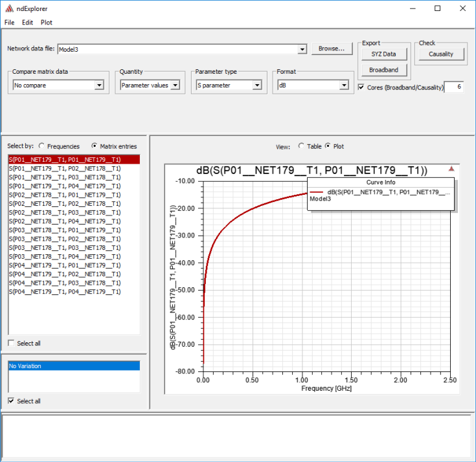Select S(P04__NET179__T1, P02__NET178__T1) entry
The height and width of the screenshot is (462, 476).
click(74, 274)
